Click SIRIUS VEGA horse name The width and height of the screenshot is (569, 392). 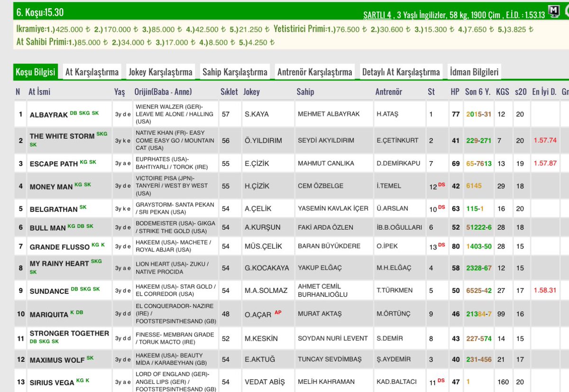click(52, 383)
